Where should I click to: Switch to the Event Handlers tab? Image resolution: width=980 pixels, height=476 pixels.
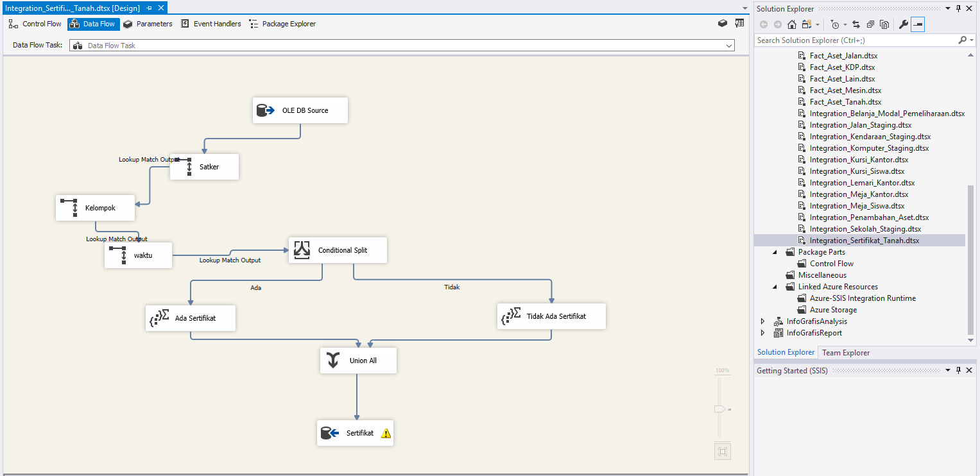[x=211, y=24]
